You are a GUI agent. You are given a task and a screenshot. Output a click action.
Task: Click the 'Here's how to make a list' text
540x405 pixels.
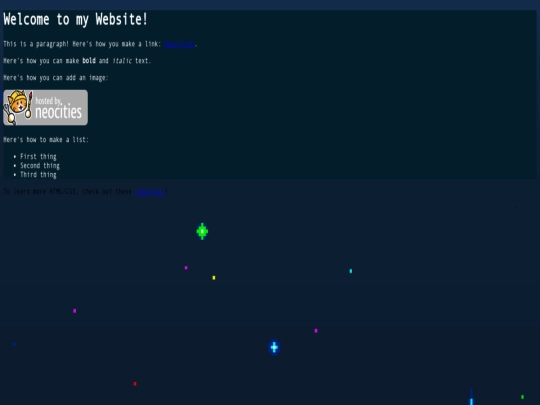tap(46, 139)
